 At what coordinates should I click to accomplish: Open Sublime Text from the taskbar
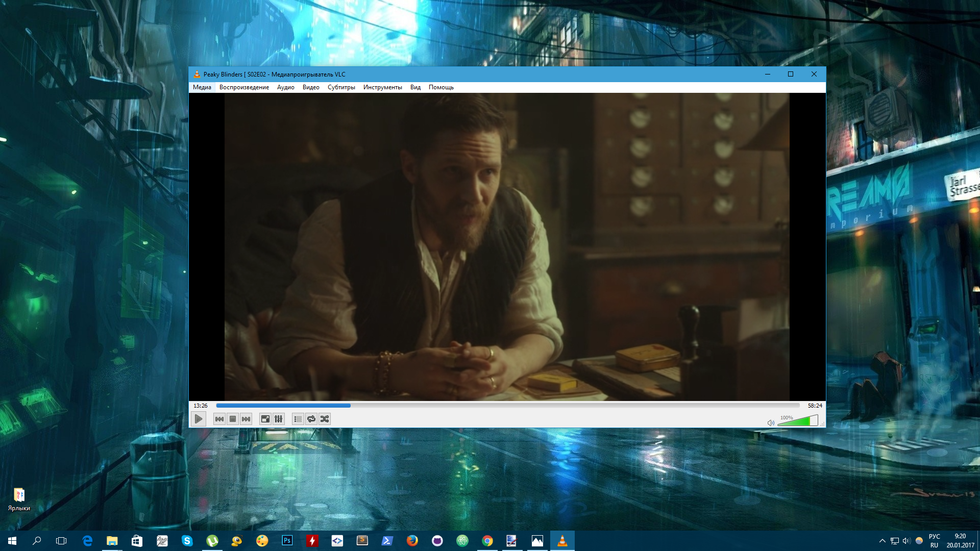[x=362, y=541]
